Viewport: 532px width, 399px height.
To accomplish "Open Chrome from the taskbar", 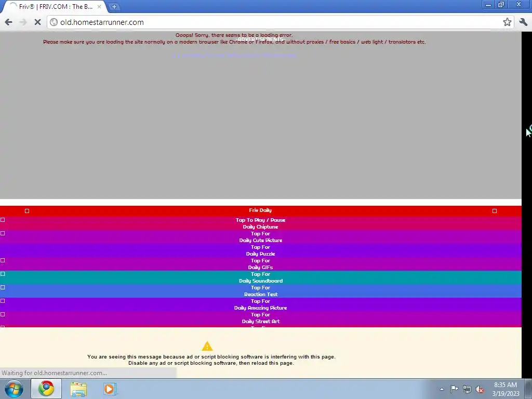I will [x=46, y=389].
